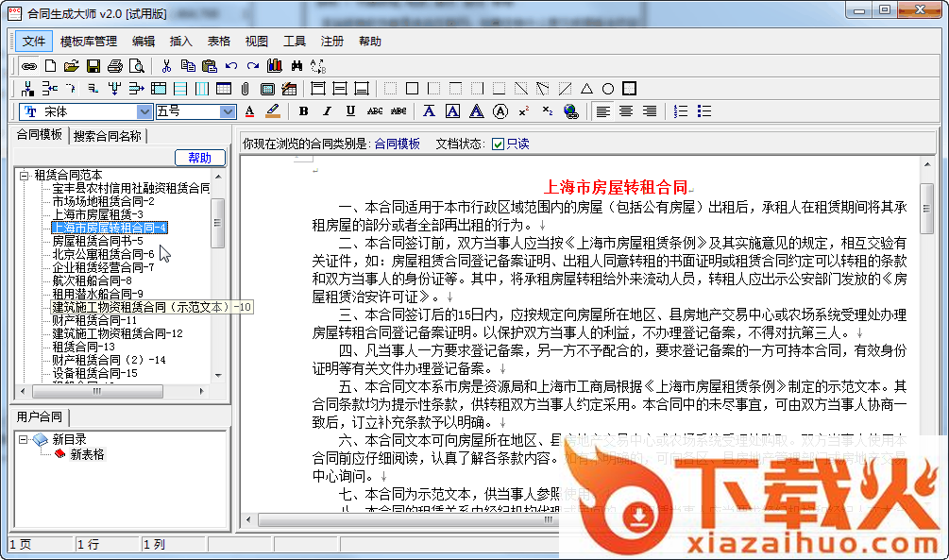Apply superscript formatting
The image size is (949, 560).
pyautogui.click(x=523, y=111)
